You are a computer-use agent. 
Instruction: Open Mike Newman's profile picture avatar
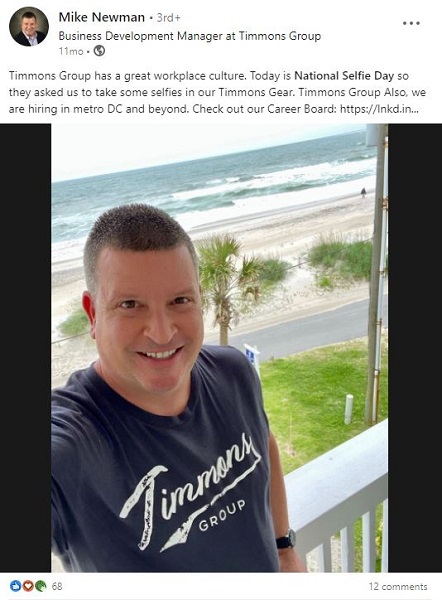[x=29, y=26]
